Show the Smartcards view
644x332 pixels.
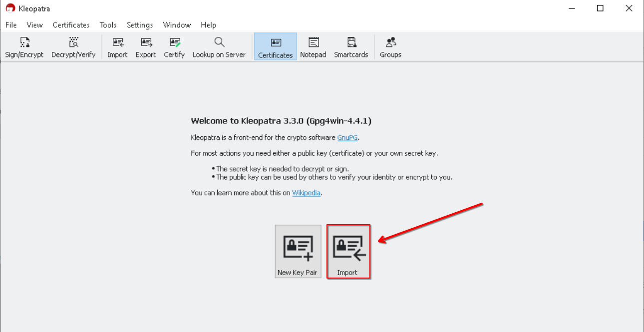pyautogui.click(x=351, y=47)
